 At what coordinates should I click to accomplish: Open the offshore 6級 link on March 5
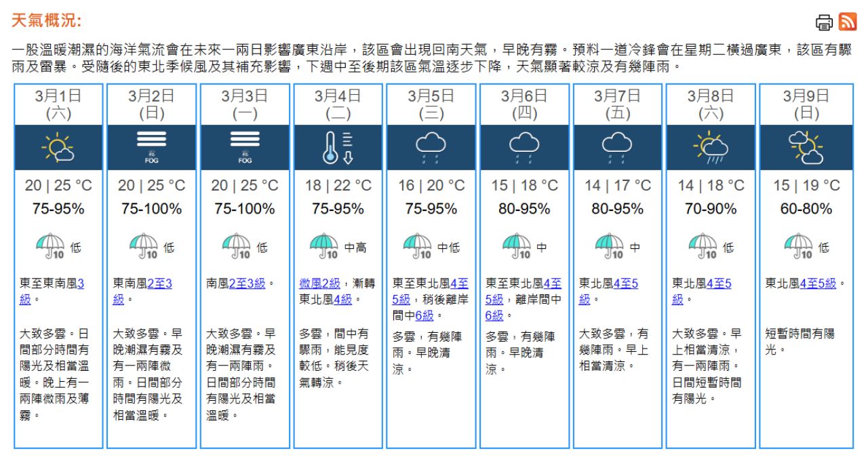click(424, 315)
